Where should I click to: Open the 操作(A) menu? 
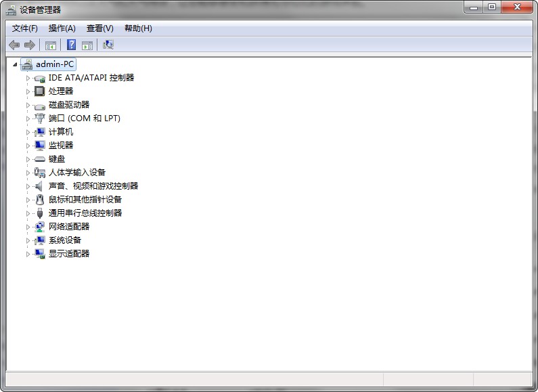click(62, 28)
